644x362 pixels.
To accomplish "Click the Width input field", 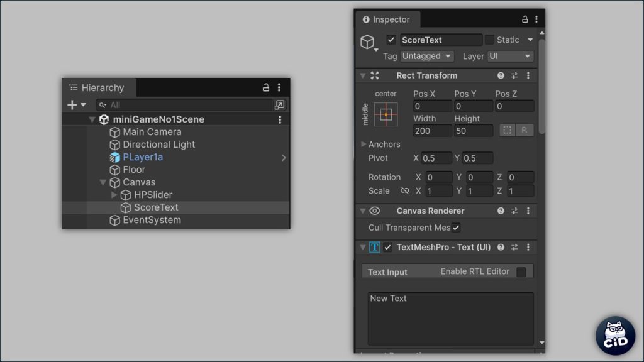I will coord(432,131).
